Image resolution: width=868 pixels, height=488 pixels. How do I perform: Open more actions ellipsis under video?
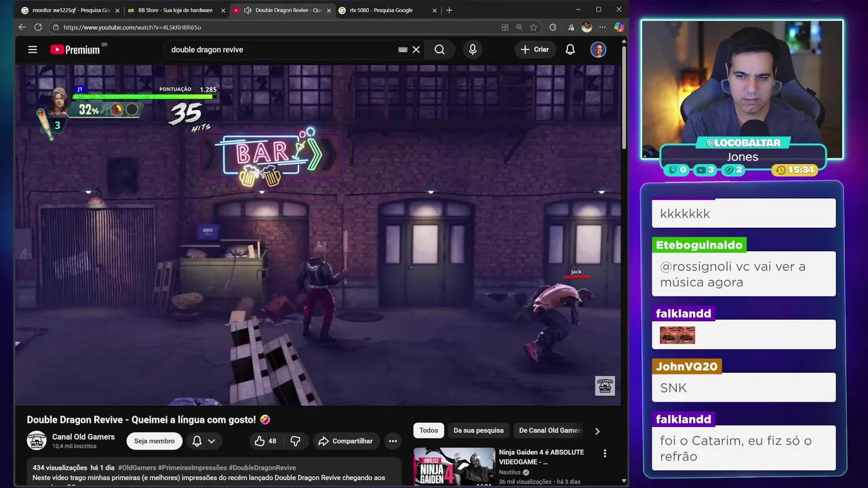point(393,441)
